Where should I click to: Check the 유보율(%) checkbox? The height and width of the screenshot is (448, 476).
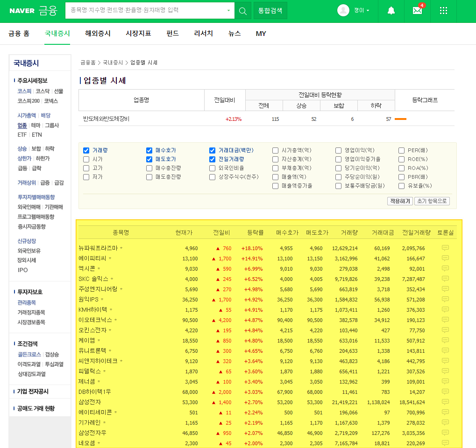click(x=401, y=186)
